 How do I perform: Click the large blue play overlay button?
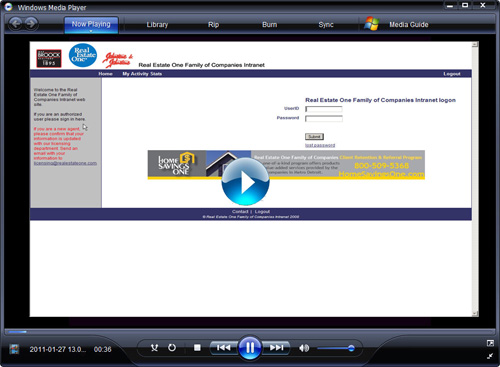[245, 182]
